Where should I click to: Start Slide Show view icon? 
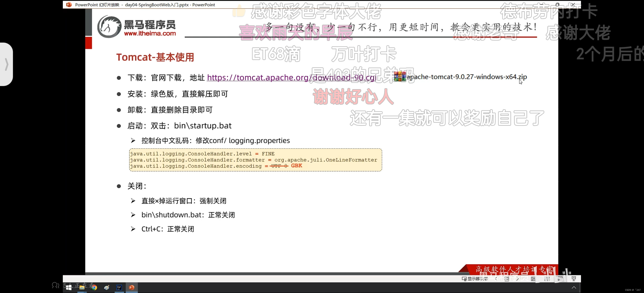click(x=574, y=279)
